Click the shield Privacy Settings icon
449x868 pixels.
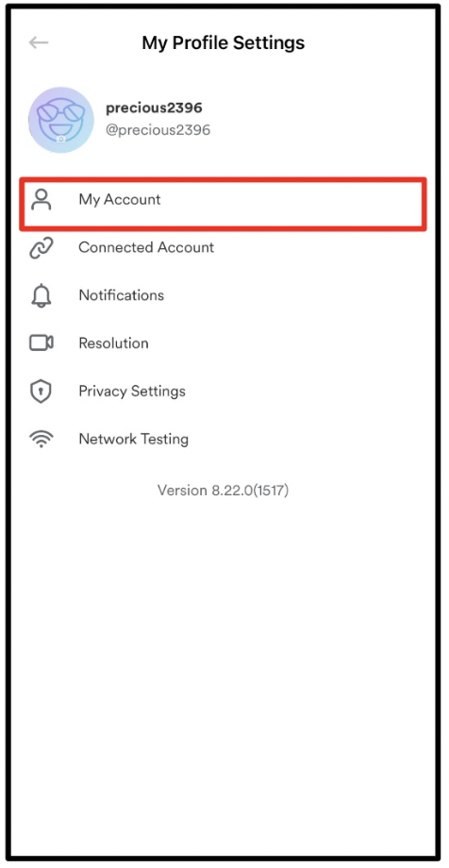point(41,392)
